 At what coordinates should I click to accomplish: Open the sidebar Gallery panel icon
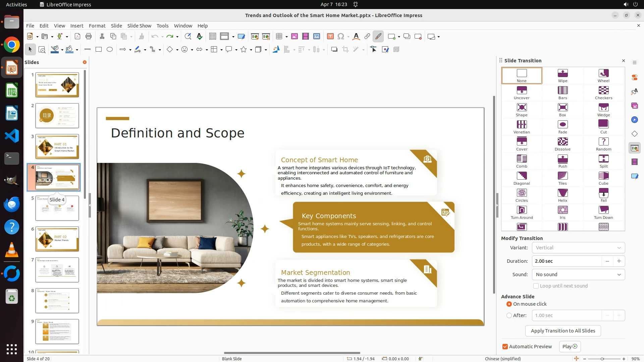click(x=634, y=106)
